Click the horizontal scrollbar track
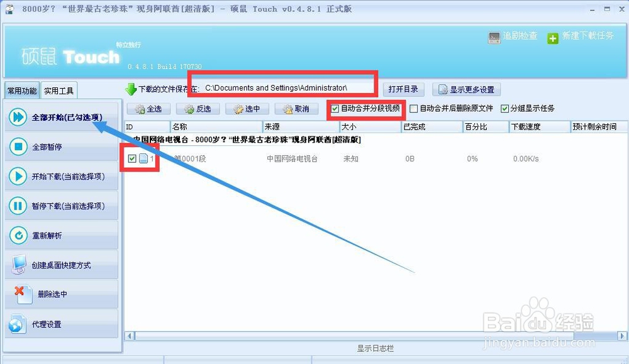629x364 pixels. click(376, 336)
